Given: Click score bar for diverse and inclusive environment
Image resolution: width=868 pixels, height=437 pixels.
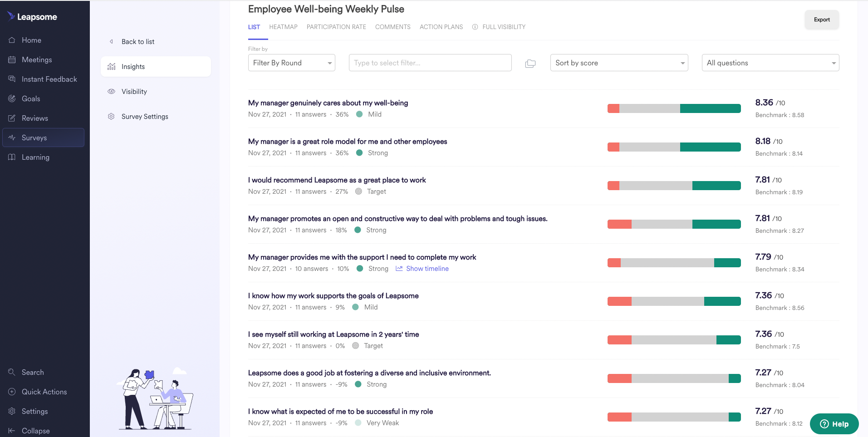Looking at the screenshot, I should coord(674,378).
